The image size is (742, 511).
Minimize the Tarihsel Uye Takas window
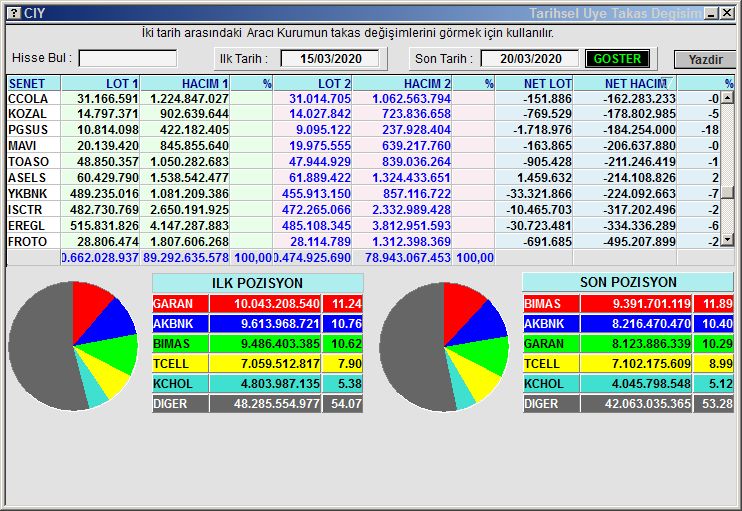711,13
